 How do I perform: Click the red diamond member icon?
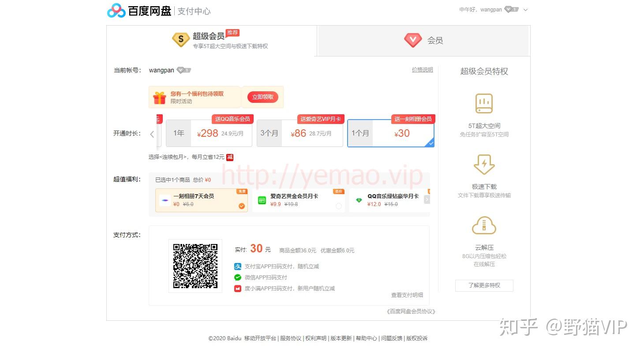pyautogui.click(x=413, y=41)
